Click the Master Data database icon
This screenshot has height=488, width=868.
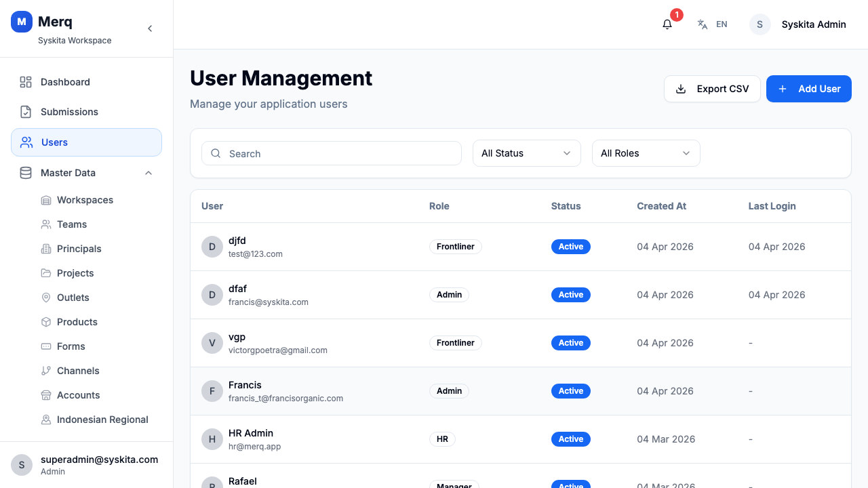26,173
